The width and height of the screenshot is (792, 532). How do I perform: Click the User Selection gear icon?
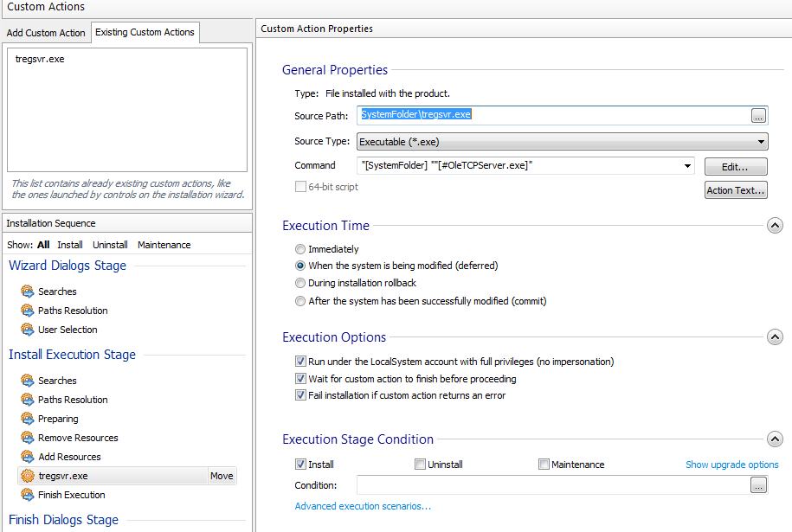pyautogui.click(x=27, y=330)
